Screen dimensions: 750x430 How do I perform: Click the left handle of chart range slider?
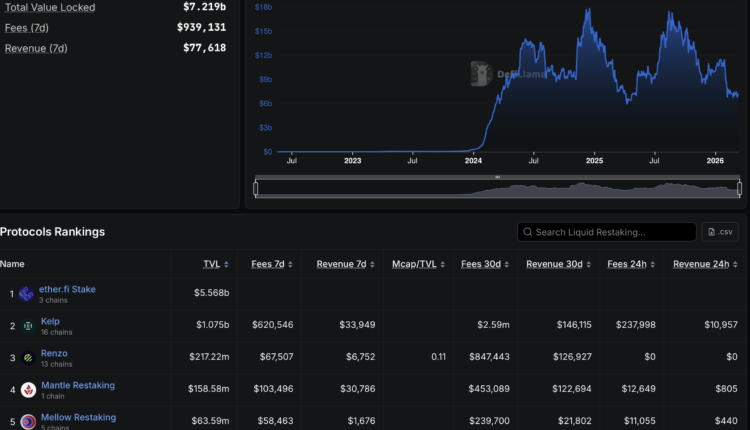coord(256,187)
